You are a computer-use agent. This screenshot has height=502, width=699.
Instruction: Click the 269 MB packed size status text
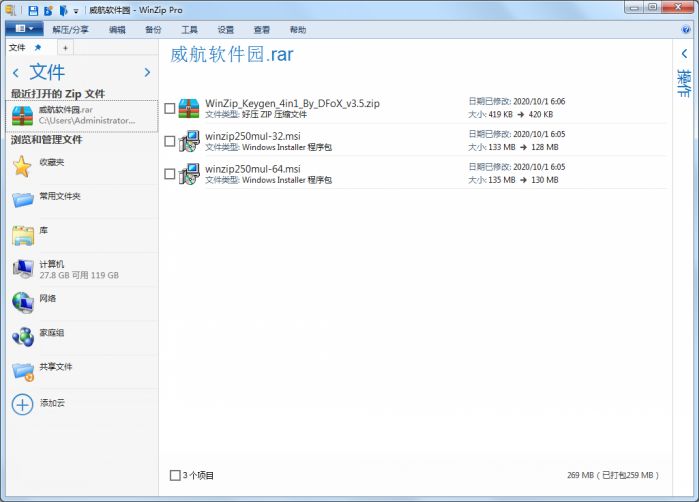click(613, 475)
